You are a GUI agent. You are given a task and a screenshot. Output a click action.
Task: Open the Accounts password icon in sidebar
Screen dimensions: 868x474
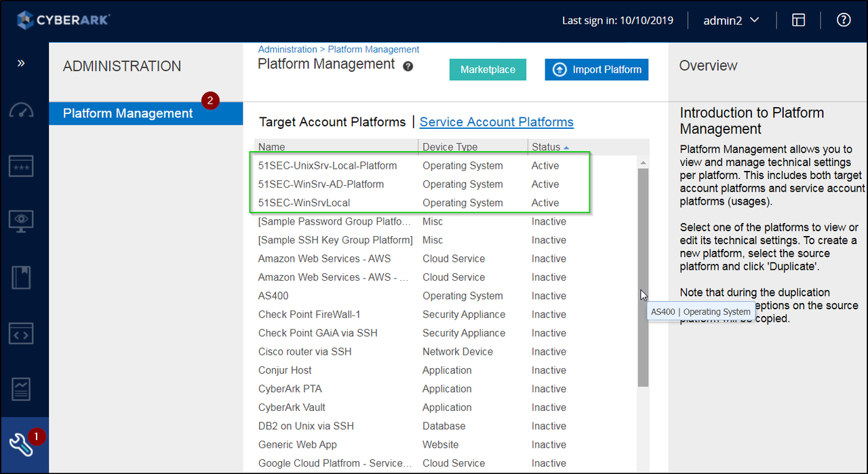pyautogui.click(x=21, y=166)
